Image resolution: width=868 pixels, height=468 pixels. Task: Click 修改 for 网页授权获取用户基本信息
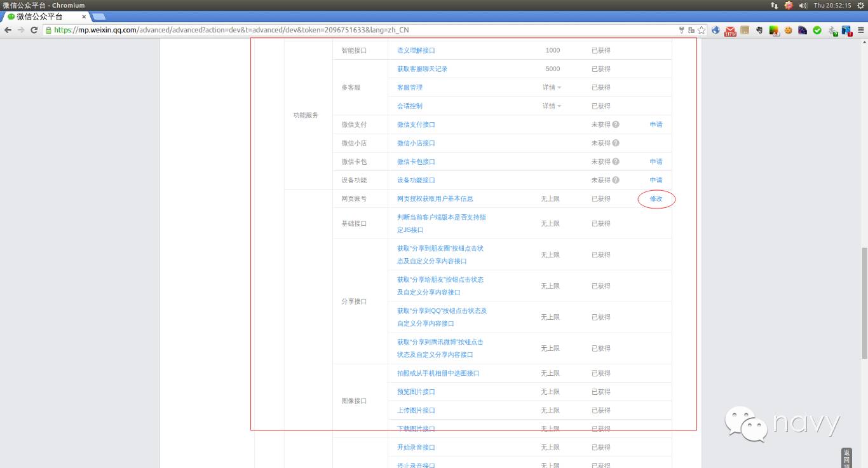[x=656, y=199]
